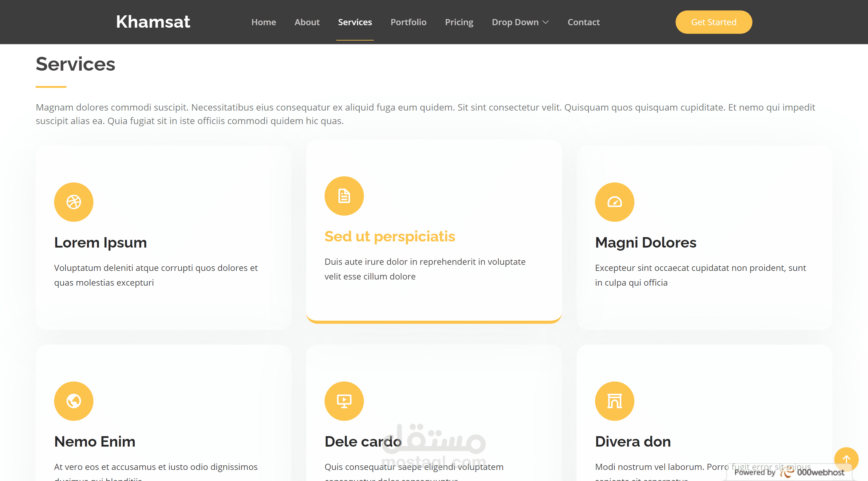Image resolution: width=868 pixels, height=481 pixels.
Task: Click the Dribbble icon on Lorem Ipsum card
Action: 73,202
